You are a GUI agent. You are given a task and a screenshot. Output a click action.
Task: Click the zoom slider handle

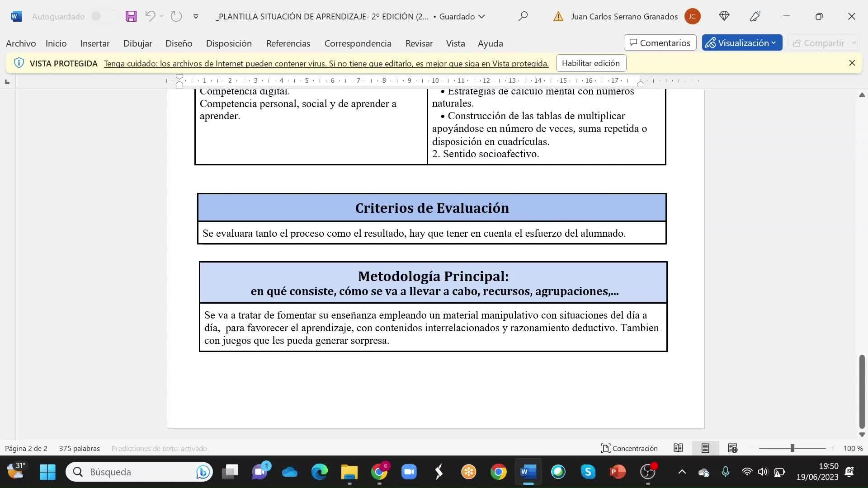(x=792, y=448)
